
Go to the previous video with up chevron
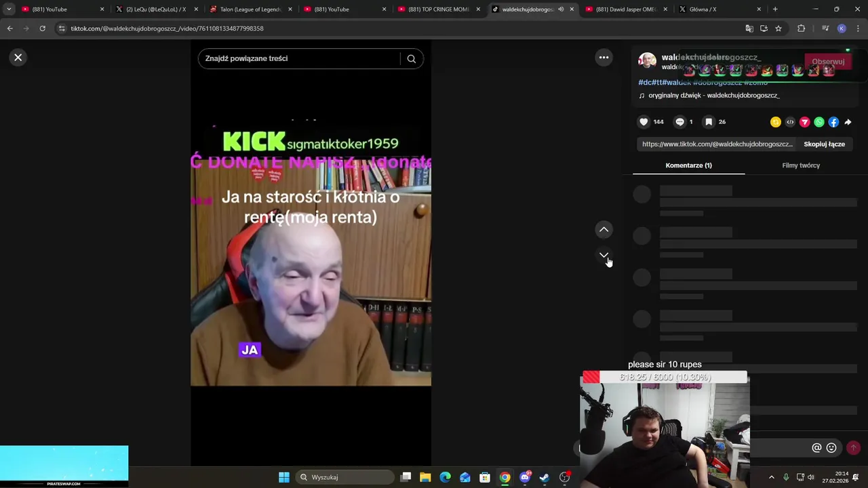pyautogui.click(x=604, y=230)
